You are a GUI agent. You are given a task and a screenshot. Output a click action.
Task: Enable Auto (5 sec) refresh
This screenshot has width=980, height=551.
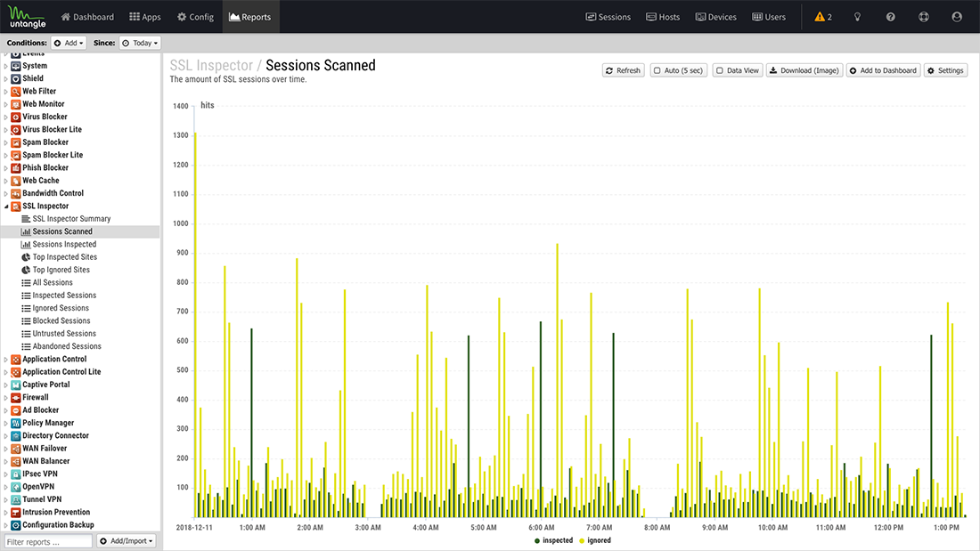pos(678,70)
